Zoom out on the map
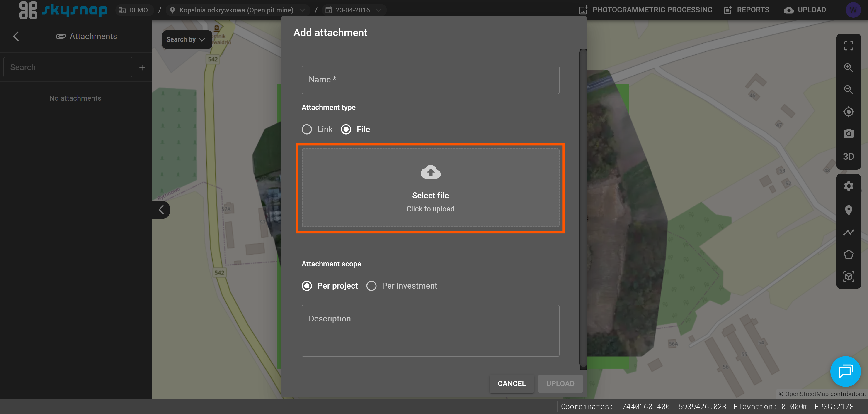The image size is (868, 414). tap(848, 90)
